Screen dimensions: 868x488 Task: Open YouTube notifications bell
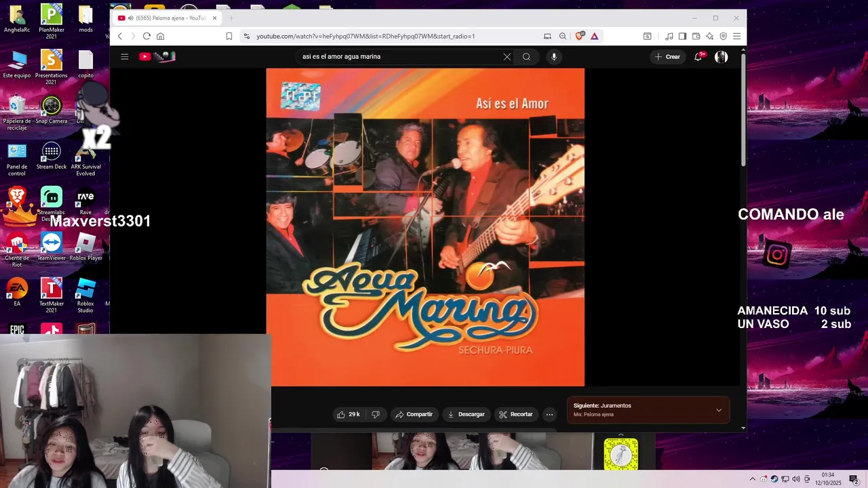(698, 57)
